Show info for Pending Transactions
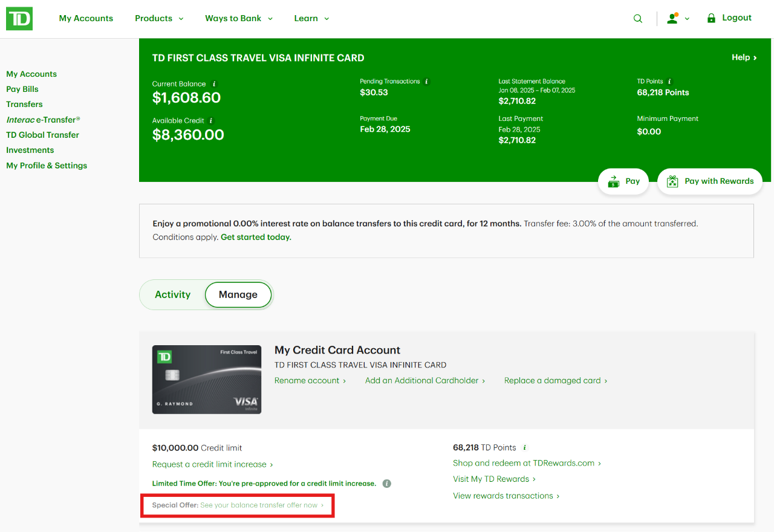 426,81
